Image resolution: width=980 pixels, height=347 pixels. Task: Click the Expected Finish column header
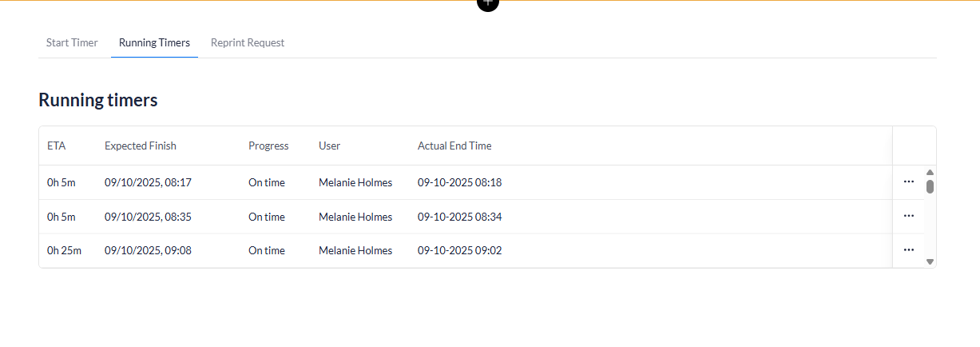(141, 146)
